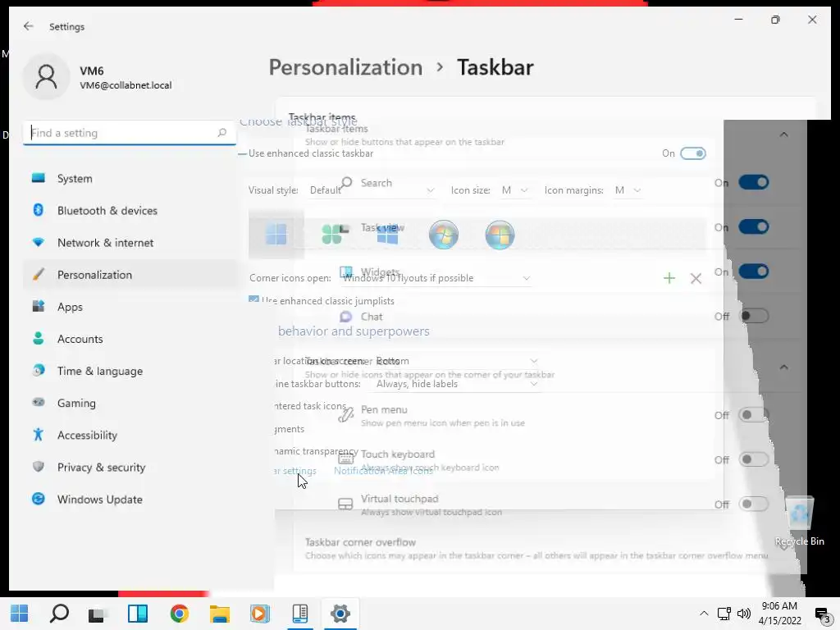Select the green clover start button style
This screenshot has width=840, height=630.
click(x=332, y=235)
